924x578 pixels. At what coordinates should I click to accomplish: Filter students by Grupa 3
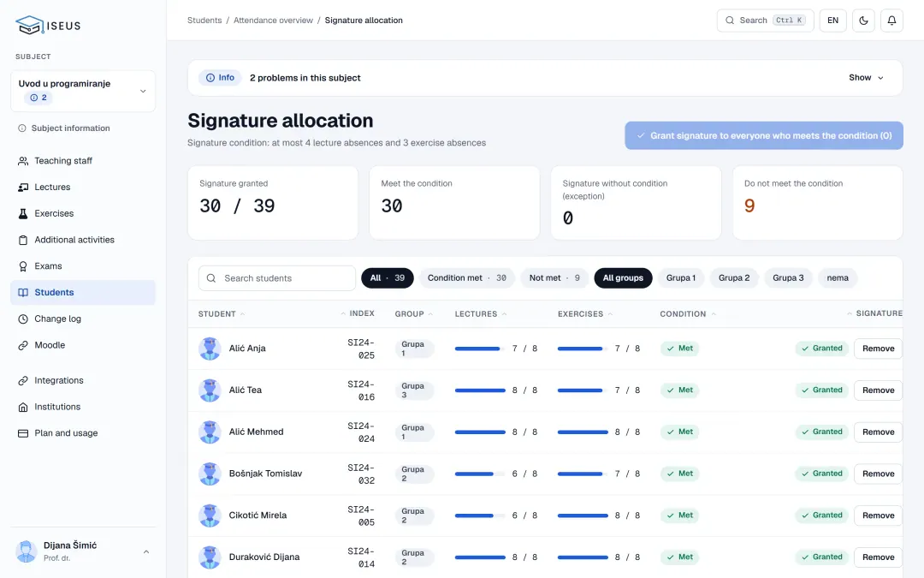(x=788, y=278)
